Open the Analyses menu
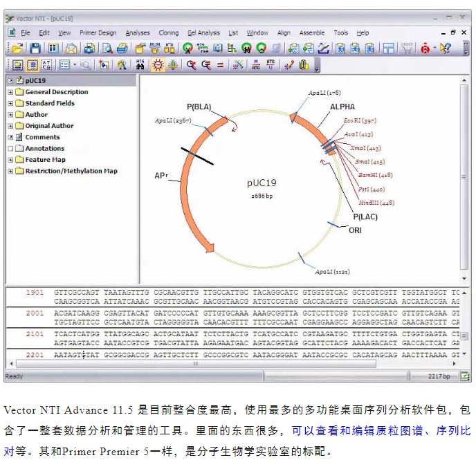This screenshot has width=476, height=469. [138, 33]
